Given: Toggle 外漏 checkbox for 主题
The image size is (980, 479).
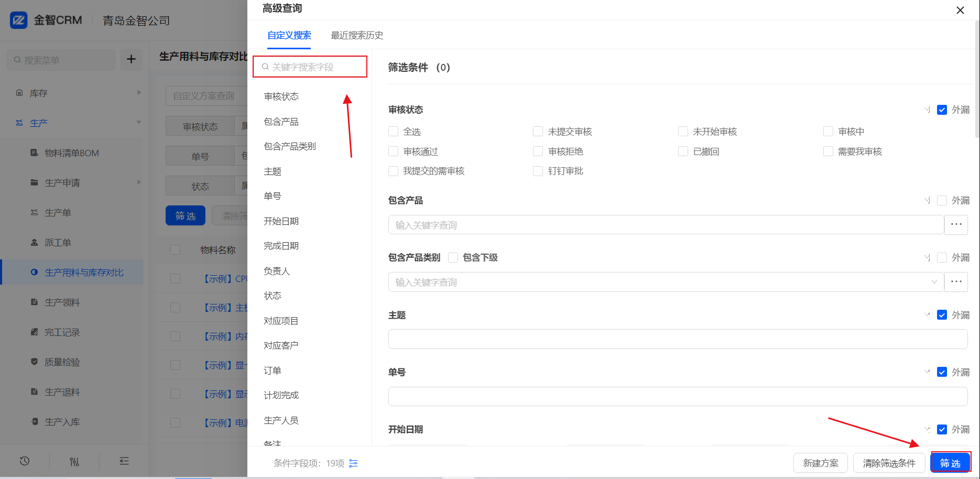Looking at the screenshot, I should pyautogui.click(x=942, y=315).
